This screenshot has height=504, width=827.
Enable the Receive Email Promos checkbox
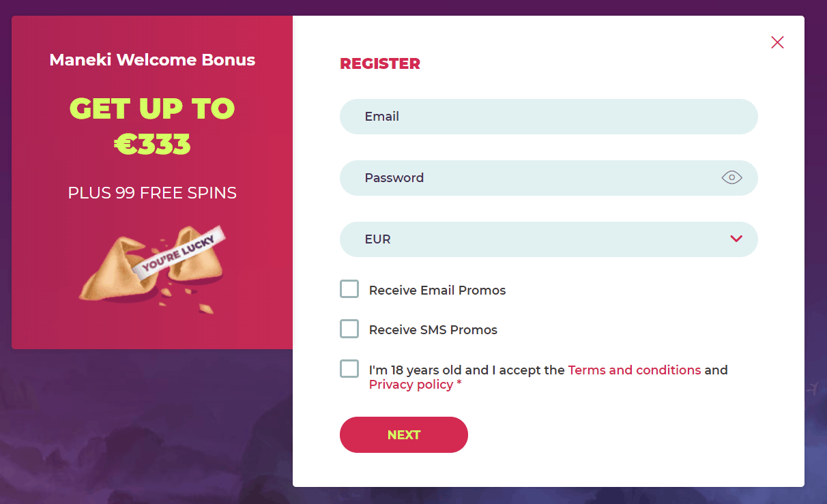click(x=349, y=289)
